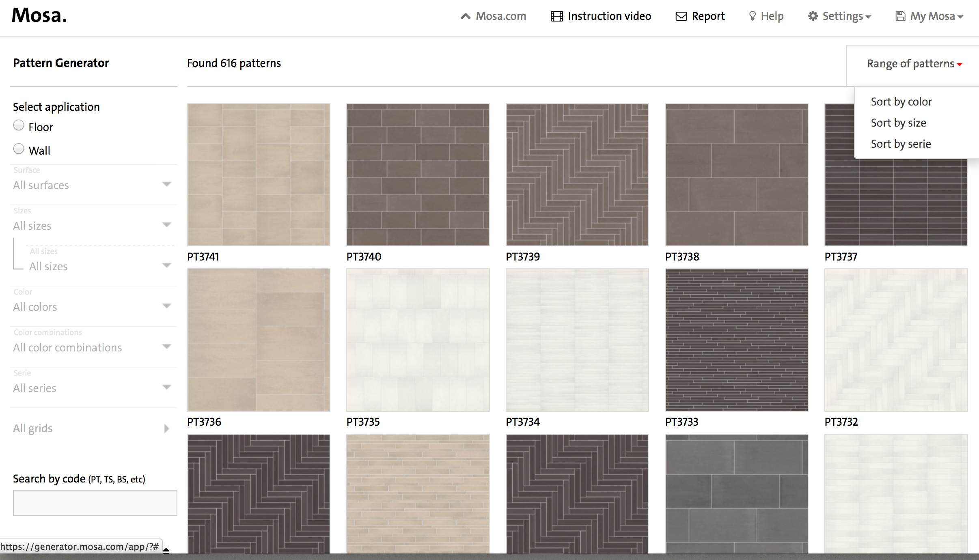Open the My Mosa menu caret
Image resolution: width=979 pixels, height=560 pixels.
tap(960, 17)
